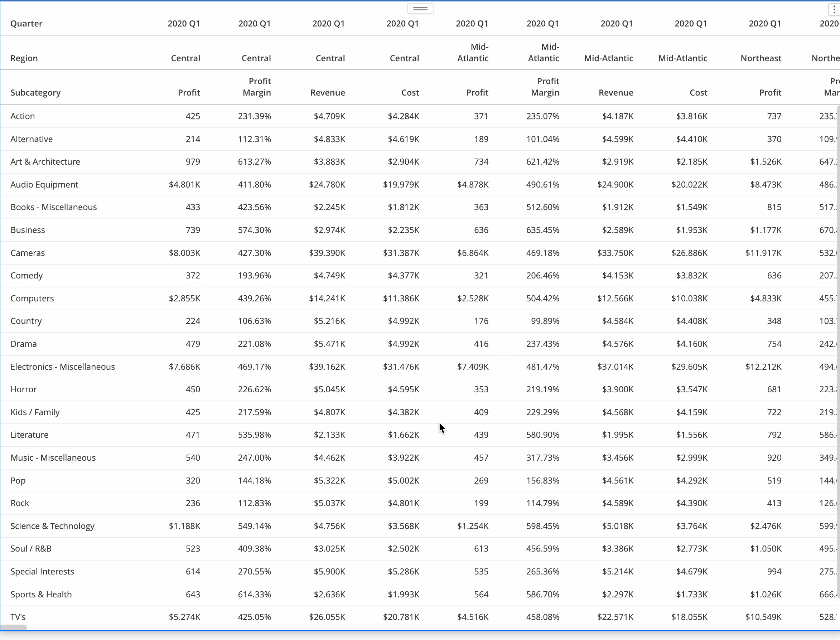Click the horizontal scrollbar thumb at bottom

(x=14, y=627)
